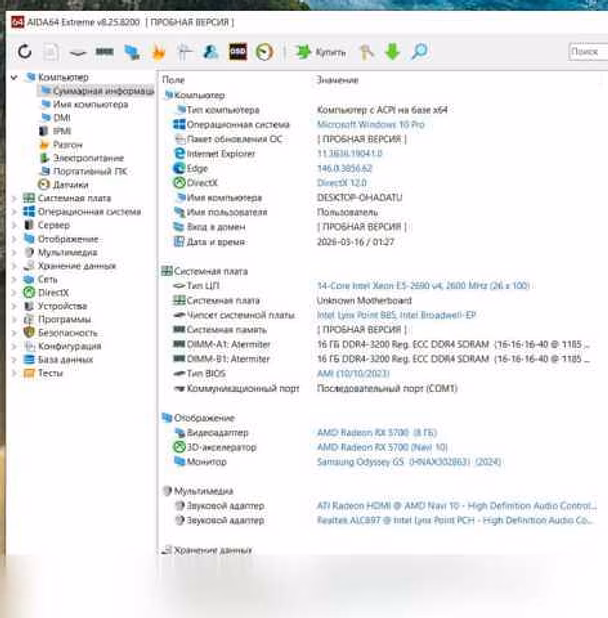The image size is (608, 618).
Task: Expand the Системная плата tree node
Action: tap(14, 198)
